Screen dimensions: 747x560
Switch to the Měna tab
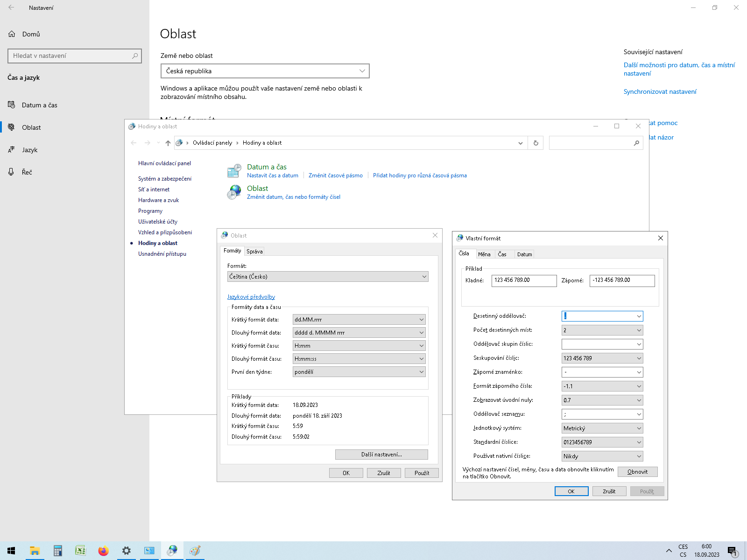(x=484, y=254)
